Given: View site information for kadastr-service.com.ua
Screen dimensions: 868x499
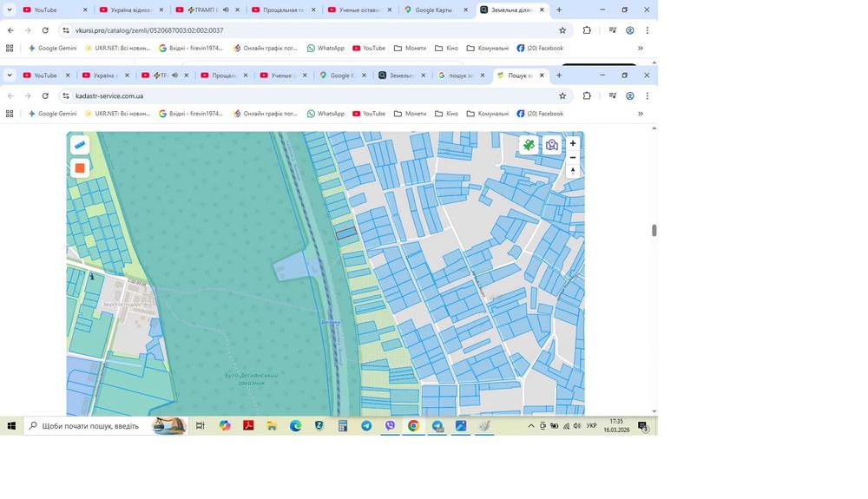Looking at the screenshot, I should click(66, 95).
